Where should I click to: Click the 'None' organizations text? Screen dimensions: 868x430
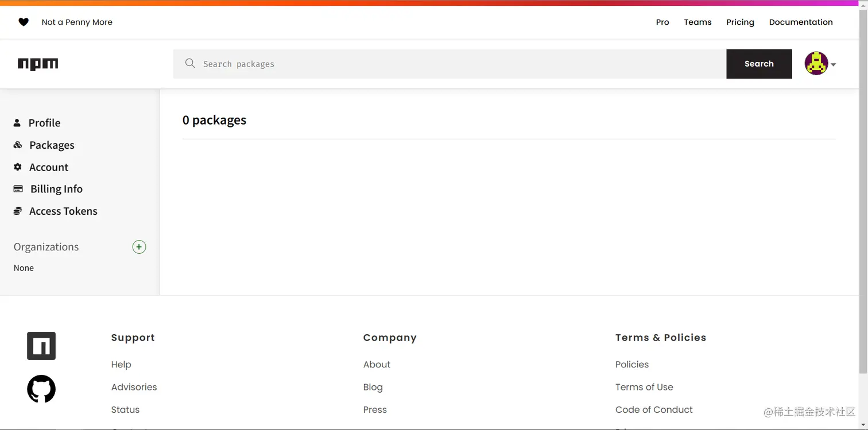click(x=24, y=268)
